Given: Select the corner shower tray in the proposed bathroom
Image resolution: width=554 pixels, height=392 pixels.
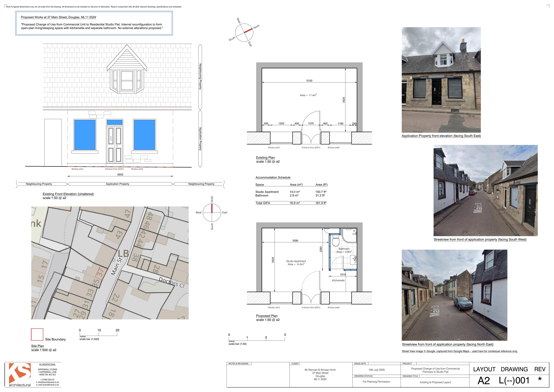Looking at the screenshot, I should pos(349,236).
